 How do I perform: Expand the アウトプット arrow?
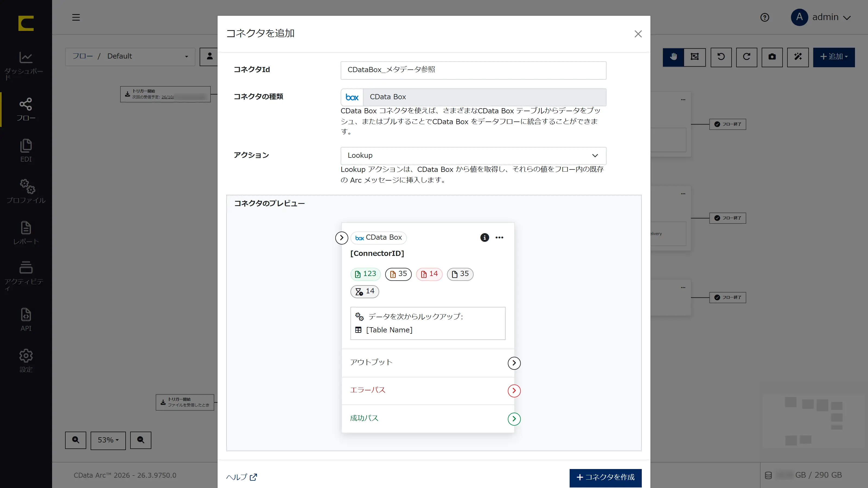514,363
